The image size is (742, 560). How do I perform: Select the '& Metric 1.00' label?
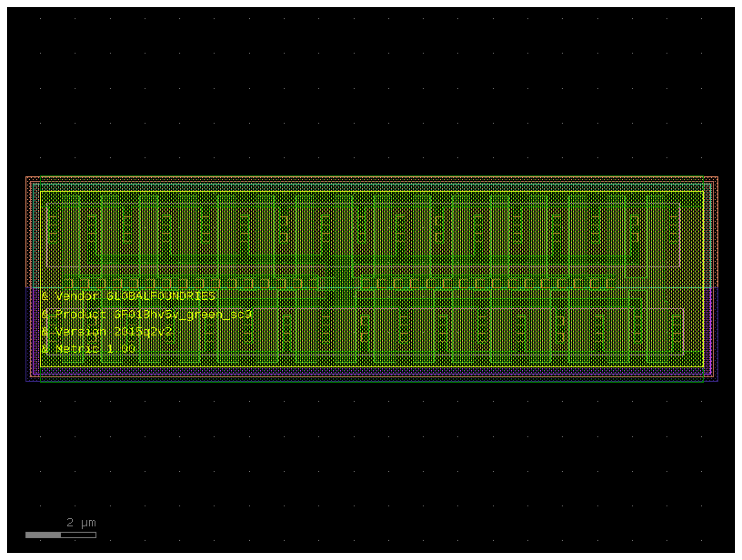[89, 349]
